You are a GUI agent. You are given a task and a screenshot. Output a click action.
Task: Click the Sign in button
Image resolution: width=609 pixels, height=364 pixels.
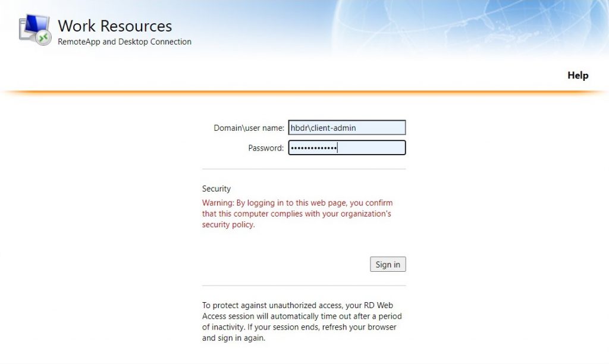388,264
